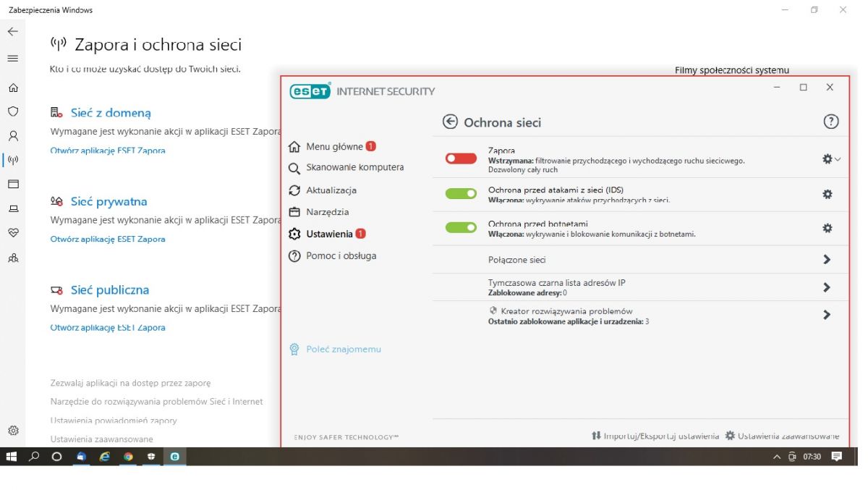Open taskbar search magnifier
868x490 pixels.
coord(34,457)
